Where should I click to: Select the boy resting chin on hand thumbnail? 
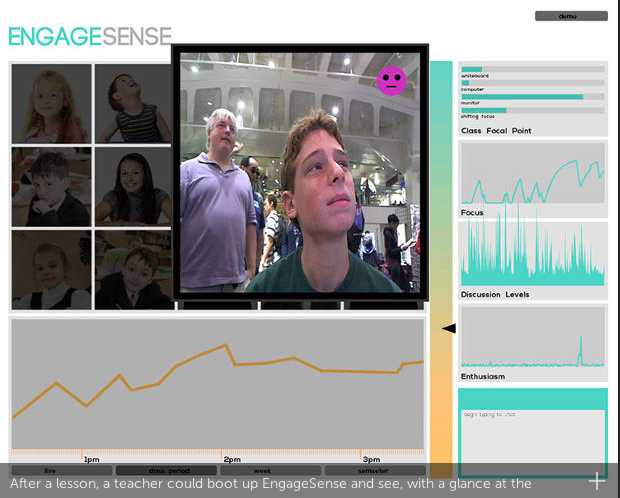click(x=51, y=187)
